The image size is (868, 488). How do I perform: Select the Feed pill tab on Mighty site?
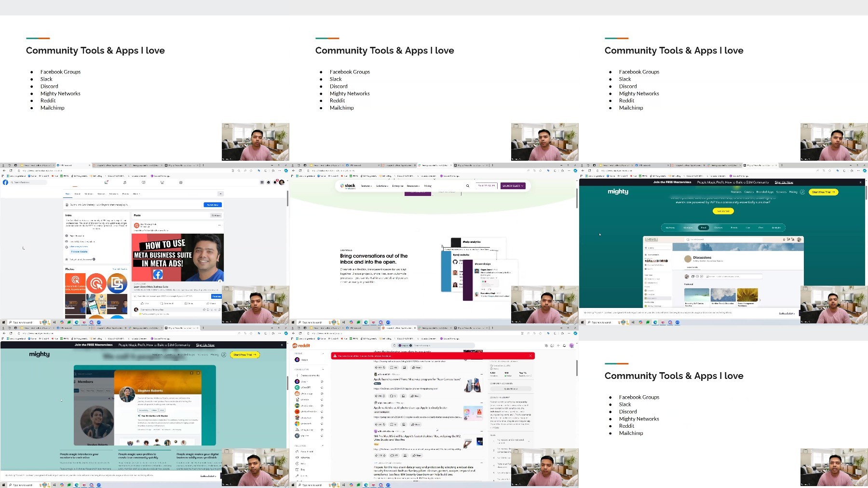[704, 227]
